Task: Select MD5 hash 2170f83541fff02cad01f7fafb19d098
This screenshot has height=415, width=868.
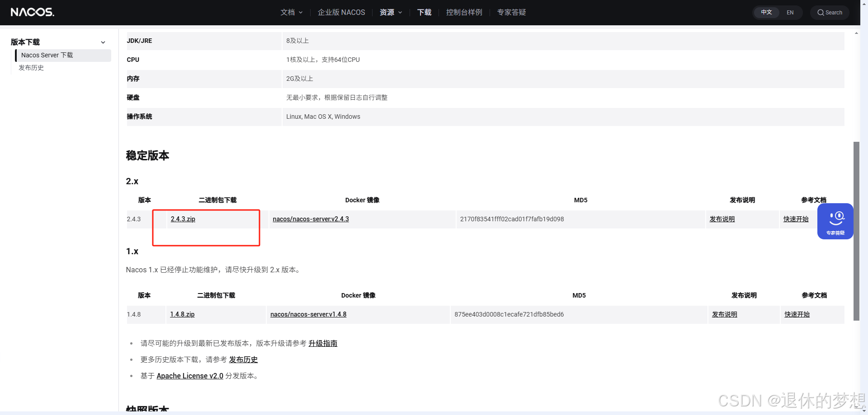Action: click(x=512, y=219)
